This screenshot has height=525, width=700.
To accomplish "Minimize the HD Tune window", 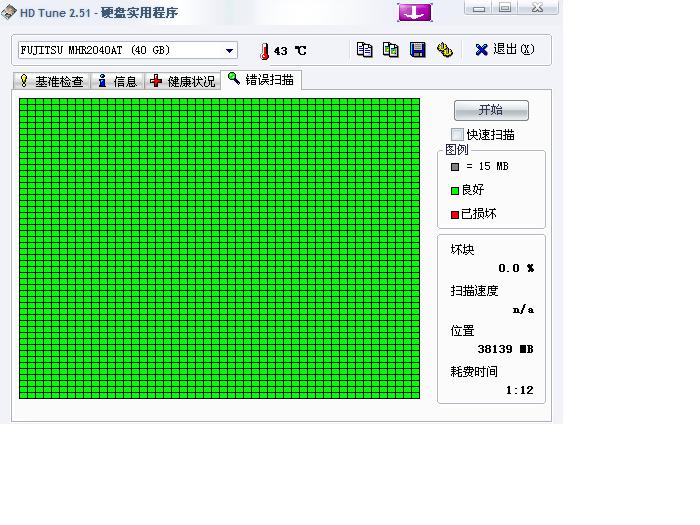I will click(480, 8).
